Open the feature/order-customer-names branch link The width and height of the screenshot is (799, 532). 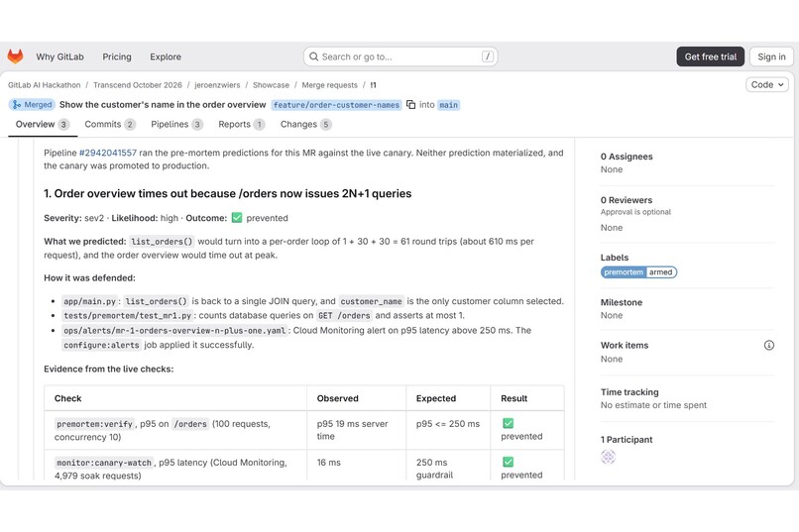[x=336, y=105]
